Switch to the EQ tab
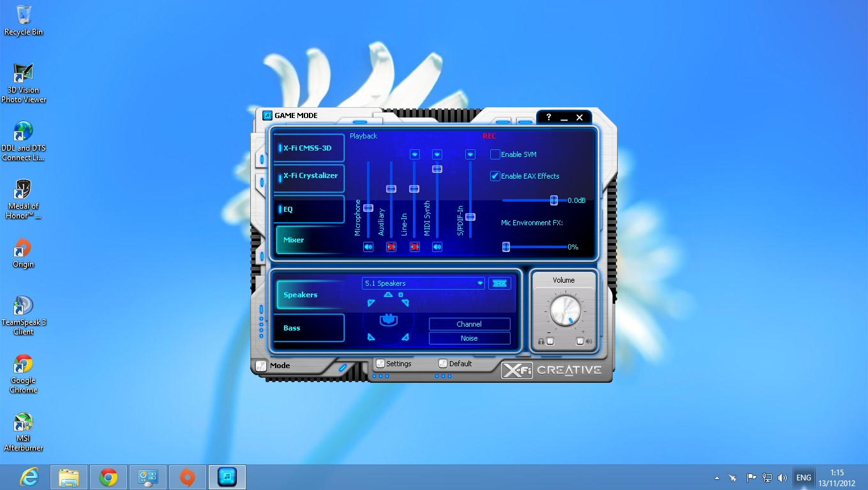The width and height of the screenshot is (868, 490). click(310, 209)
